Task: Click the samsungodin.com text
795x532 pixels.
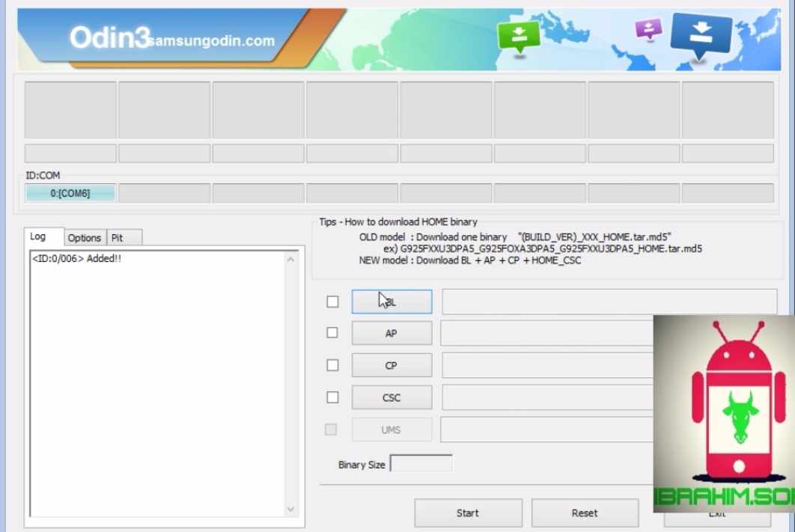Action: tap(212, 40)
